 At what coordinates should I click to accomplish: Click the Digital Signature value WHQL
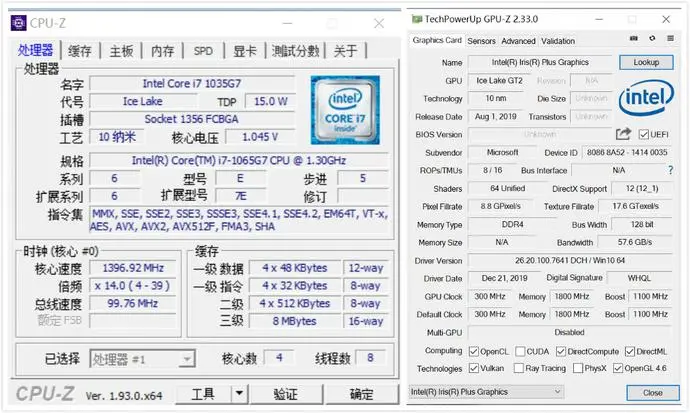point(639,278)
